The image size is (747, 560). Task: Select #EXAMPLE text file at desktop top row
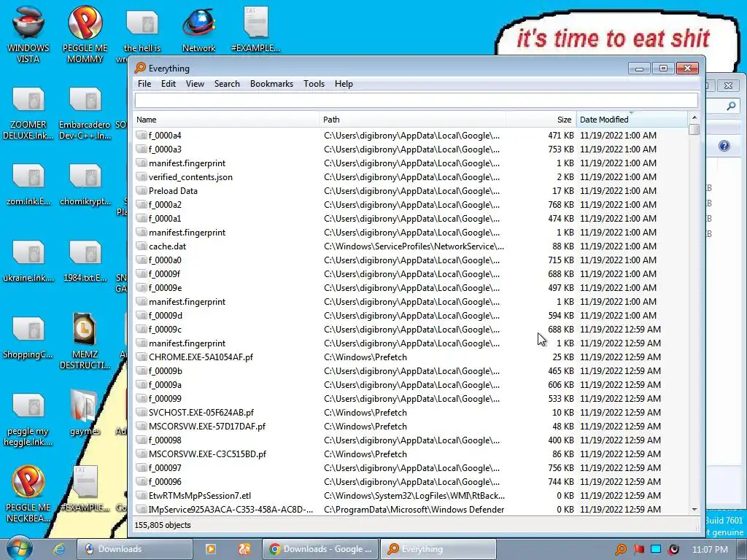[x=256, y=29]
